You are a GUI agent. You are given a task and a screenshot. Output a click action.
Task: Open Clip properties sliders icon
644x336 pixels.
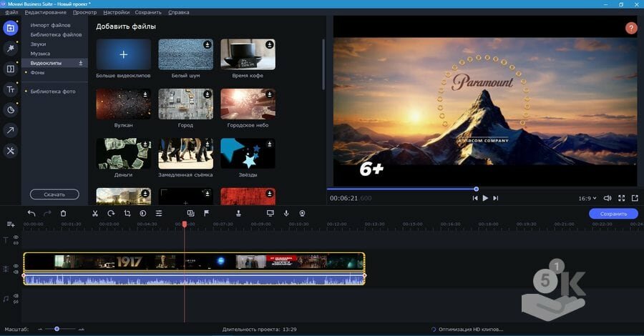(x=159, y=213)
